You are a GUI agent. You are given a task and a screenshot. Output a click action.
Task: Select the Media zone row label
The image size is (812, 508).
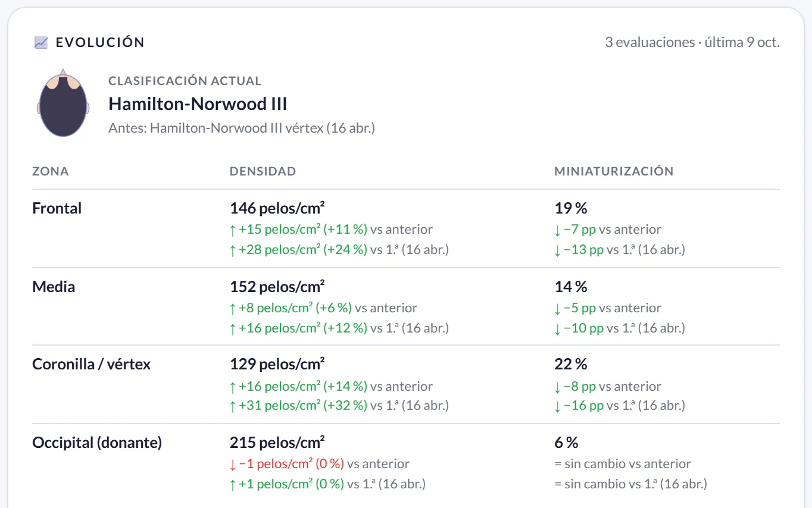pyautogui.click(x=54, y=287)
